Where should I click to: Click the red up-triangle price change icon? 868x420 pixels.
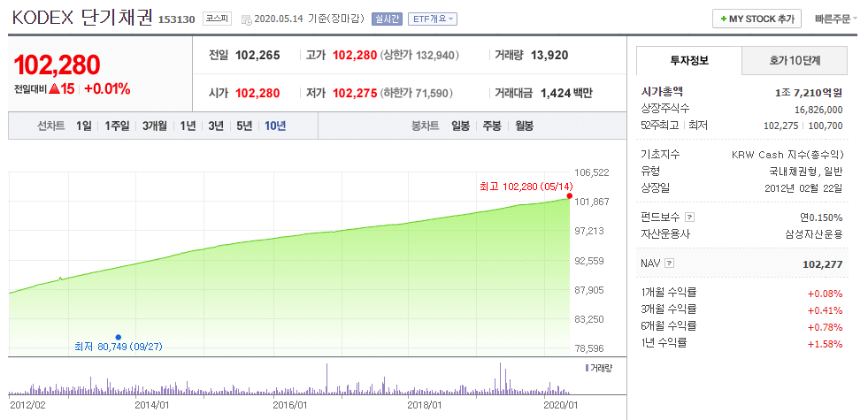54,88
